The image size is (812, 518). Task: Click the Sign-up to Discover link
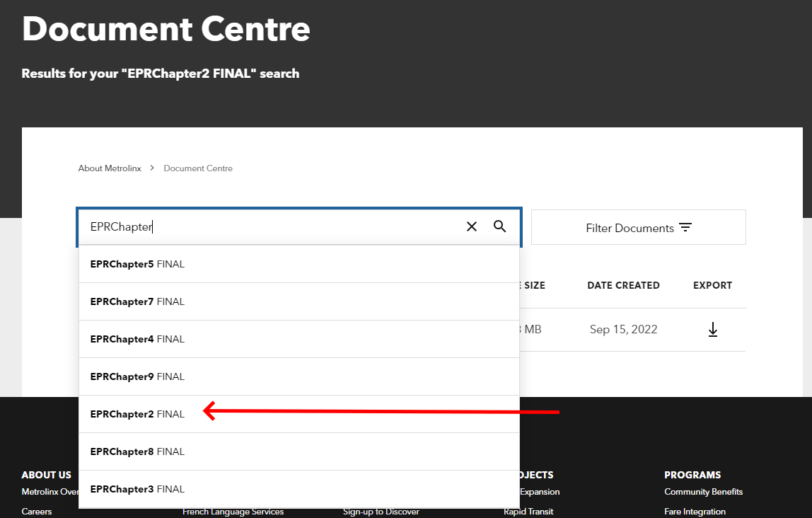tap(381, 512)
